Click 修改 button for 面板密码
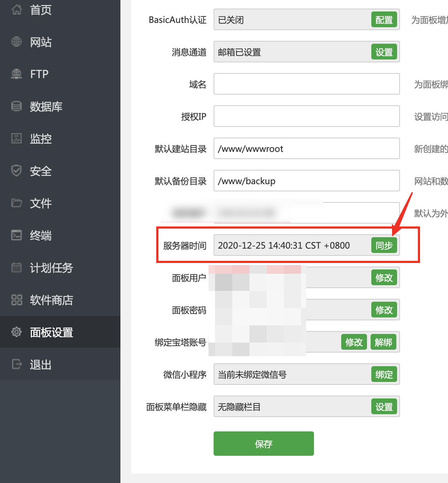Image resolution: width=448 pixels, height=483 pixels. 384,310
